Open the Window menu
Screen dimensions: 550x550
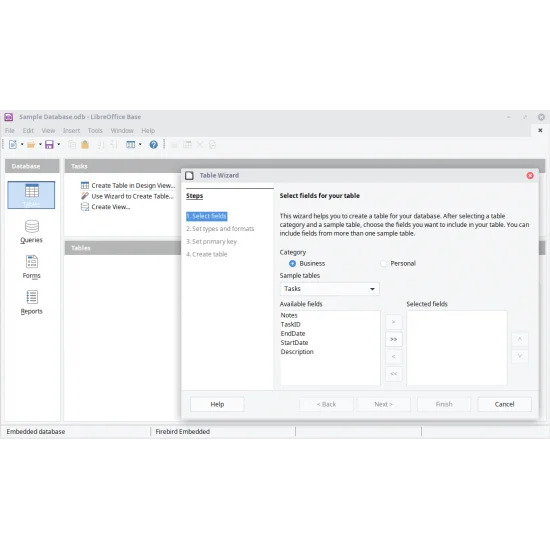click(122, 130)
